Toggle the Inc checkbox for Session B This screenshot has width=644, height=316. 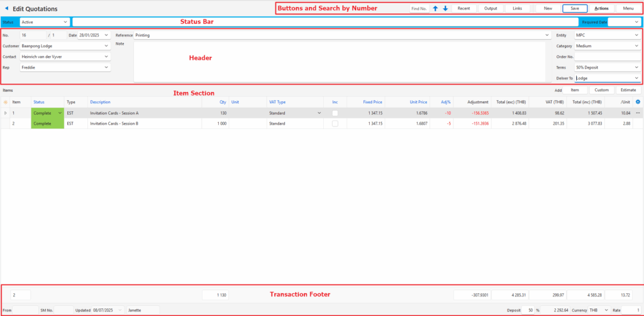pyautogui.click(x=335, y=124)
